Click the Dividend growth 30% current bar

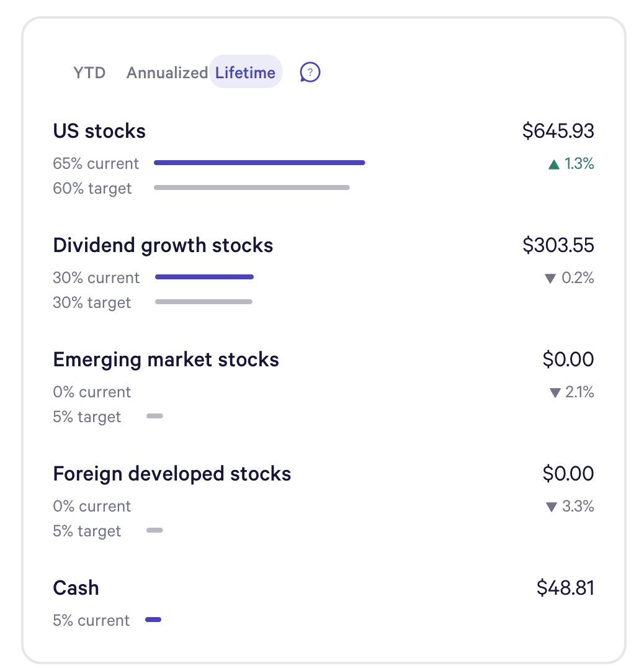[204, 277]
